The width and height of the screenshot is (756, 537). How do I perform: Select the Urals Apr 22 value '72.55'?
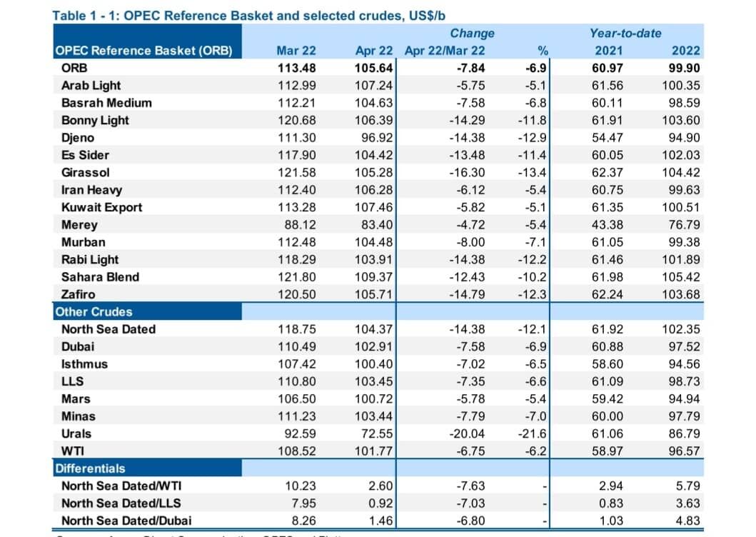(x=377, y=433)
